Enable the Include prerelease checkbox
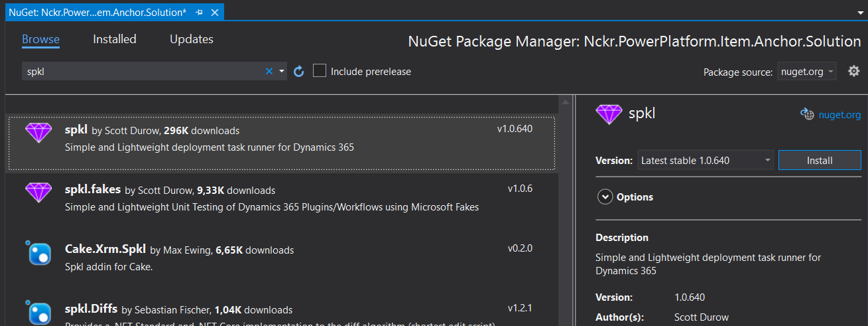The image size is (868, 326). coord(320,71)
